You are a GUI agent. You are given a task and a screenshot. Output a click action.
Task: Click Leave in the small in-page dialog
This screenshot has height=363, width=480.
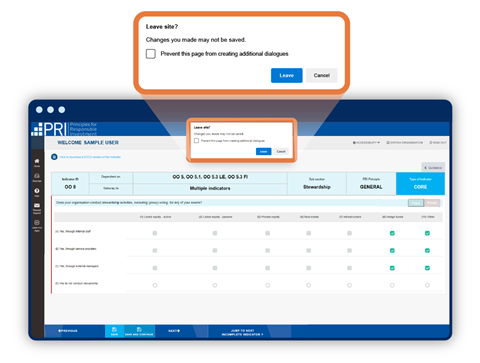(264, 151)
